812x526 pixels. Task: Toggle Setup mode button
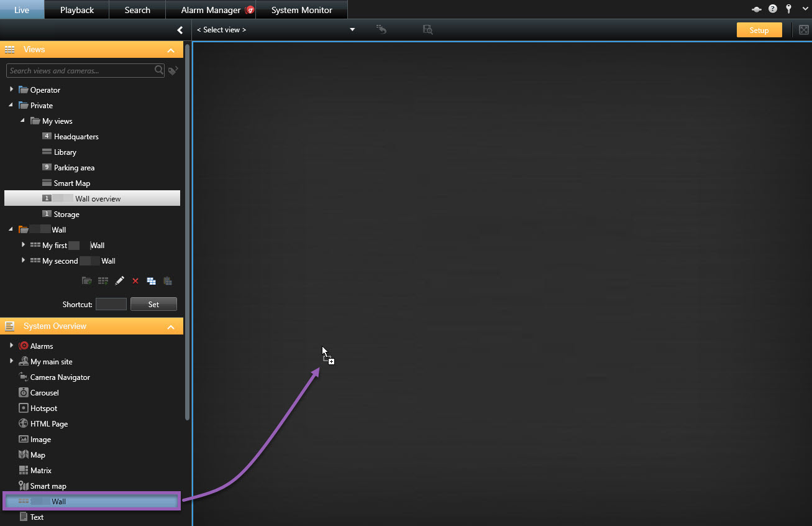point(759,30)
